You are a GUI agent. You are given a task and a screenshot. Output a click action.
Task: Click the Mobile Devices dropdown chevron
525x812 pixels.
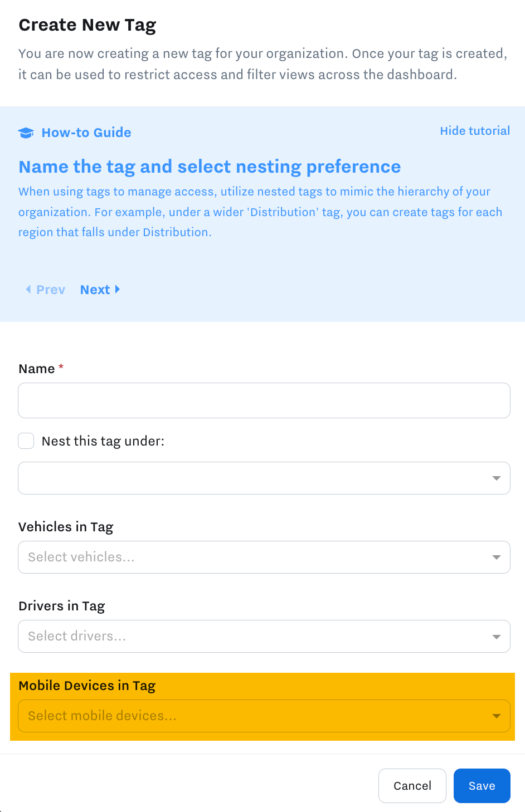click(496, 716)
